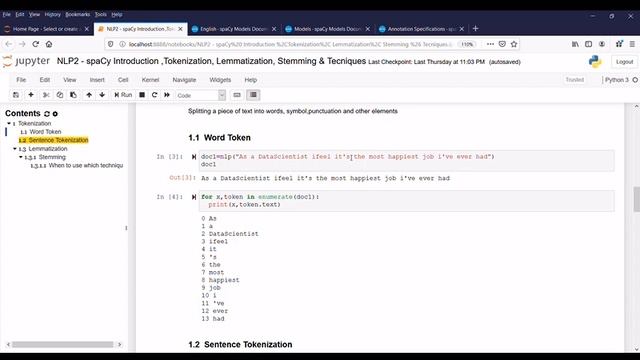Screen dimensions: 640x360
Task: Copy selected cells icon
Action: 60,95
